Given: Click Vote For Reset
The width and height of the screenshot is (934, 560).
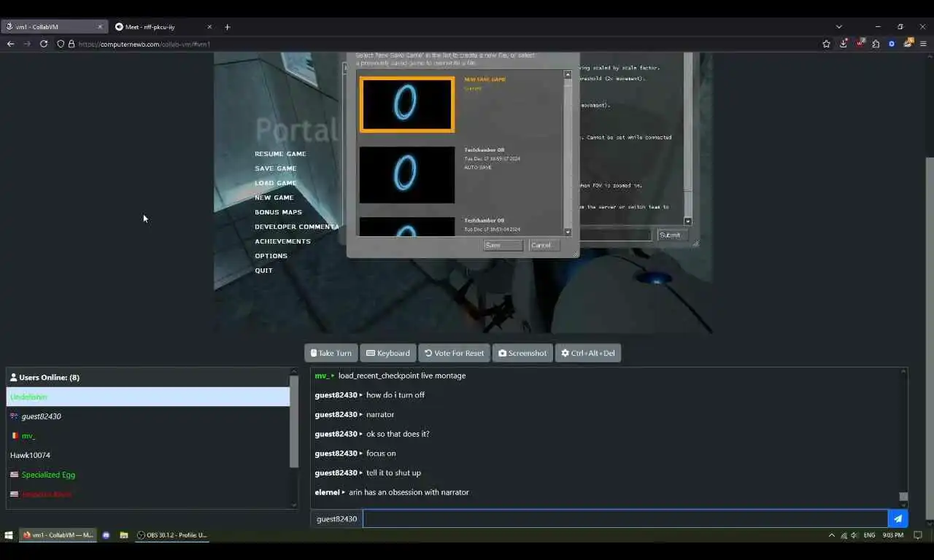Looking at the screenshot, I should (x=454, y=353).
